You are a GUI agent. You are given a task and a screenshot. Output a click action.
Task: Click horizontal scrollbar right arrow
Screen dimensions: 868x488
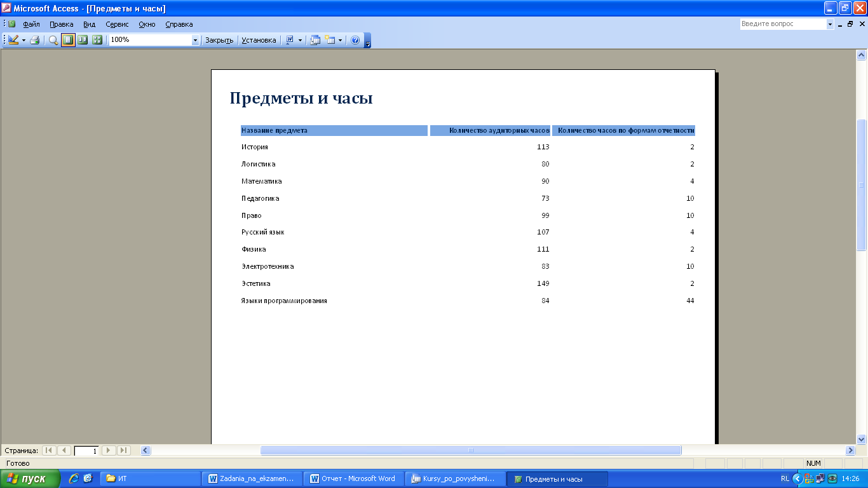point(851,451)
